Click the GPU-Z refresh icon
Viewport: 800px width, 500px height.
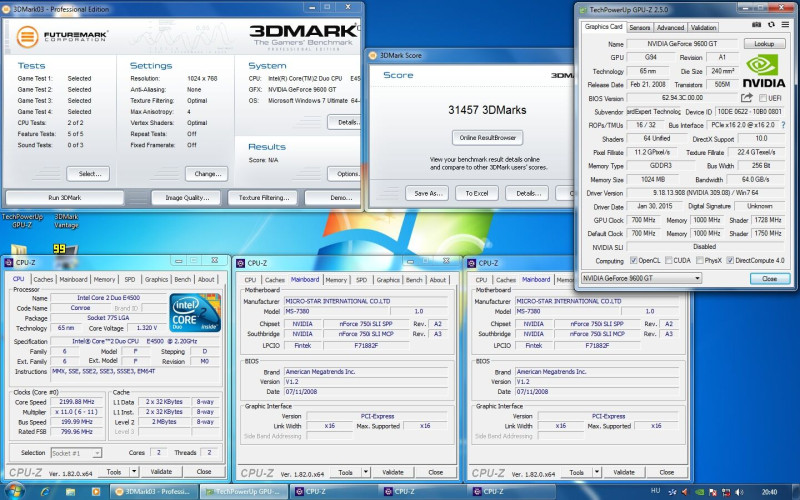click(771, 24)
